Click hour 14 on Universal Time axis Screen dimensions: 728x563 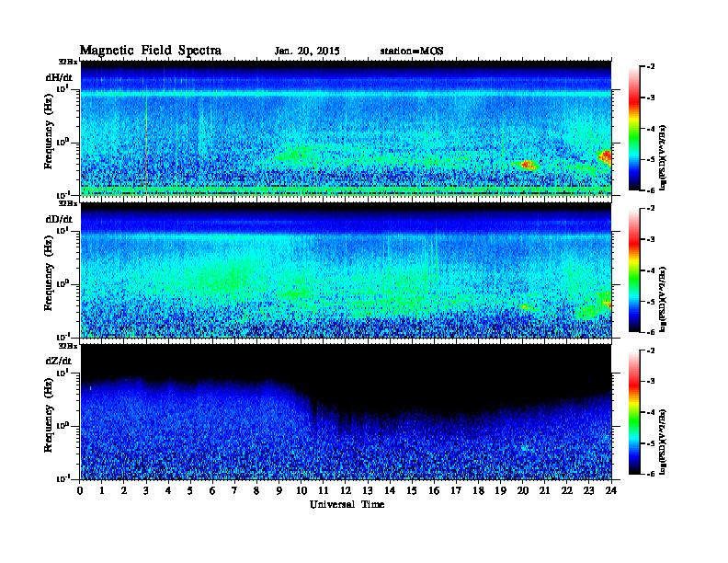click(x=390, y=490)
